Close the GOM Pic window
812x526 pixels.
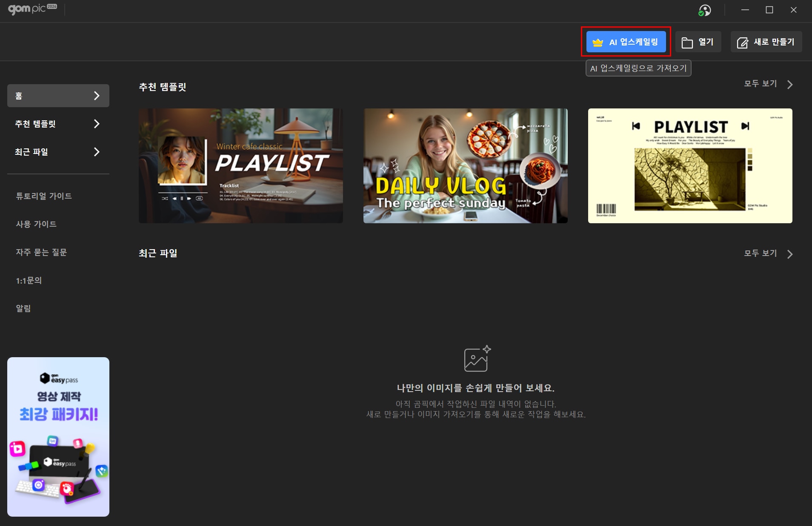pyautogui.click(x=794, y=10)
